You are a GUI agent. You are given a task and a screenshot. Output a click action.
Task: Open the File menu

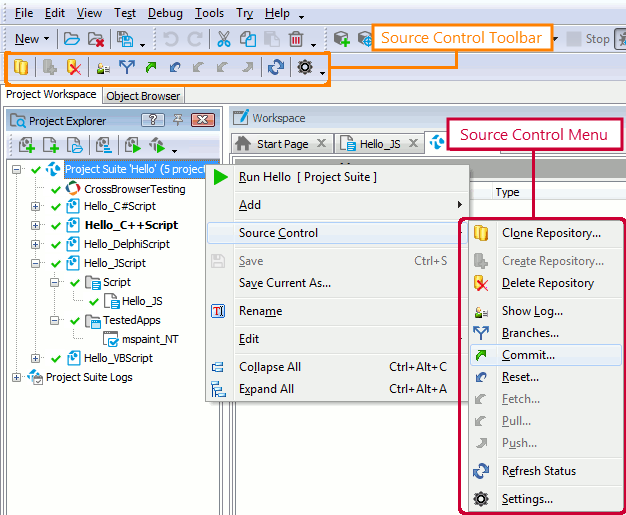[24, 13]
